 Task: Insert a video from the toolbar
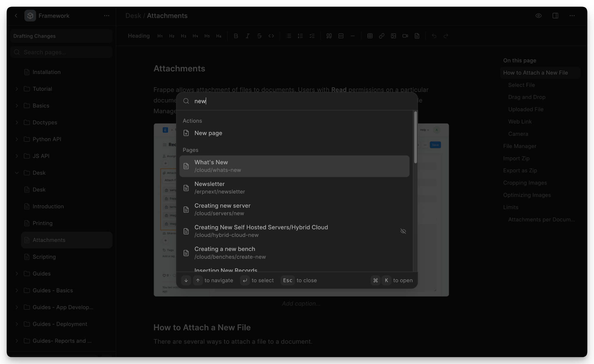[405, 36]
